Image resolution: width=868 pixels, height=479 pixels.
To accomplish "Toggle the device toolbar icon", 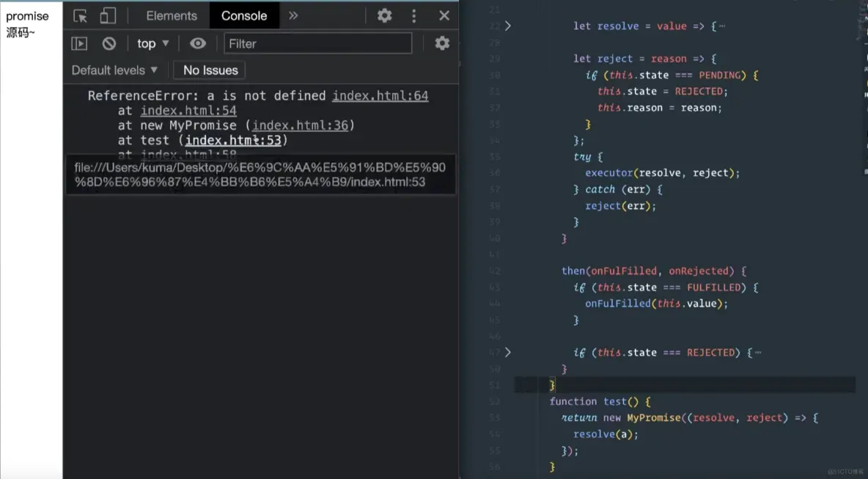I will click(108, 16).
